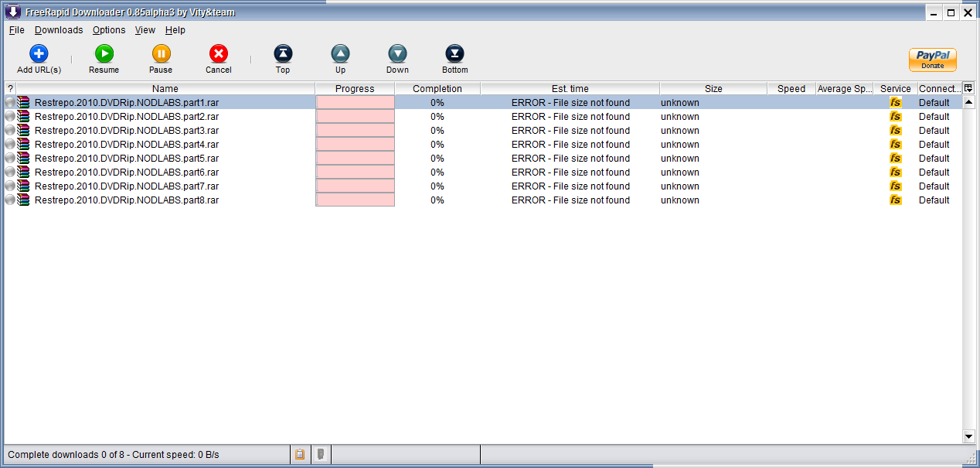Viewport: 980px width, 468px height.
Task: Open the Downloads menu
Action: [x=59, y=30]
